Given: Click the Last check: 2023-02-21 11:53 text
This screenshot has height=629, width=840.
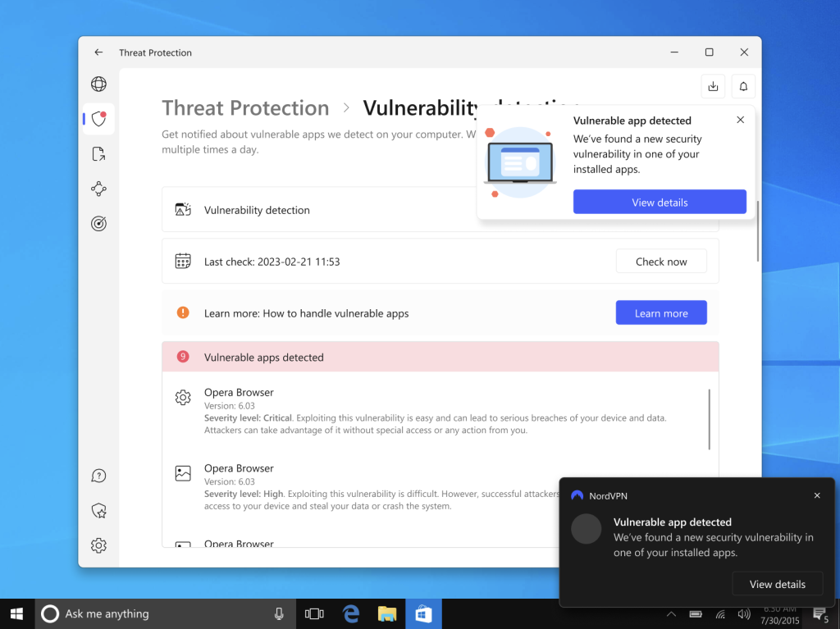Looking at the screenshot, I should [272, 262].
